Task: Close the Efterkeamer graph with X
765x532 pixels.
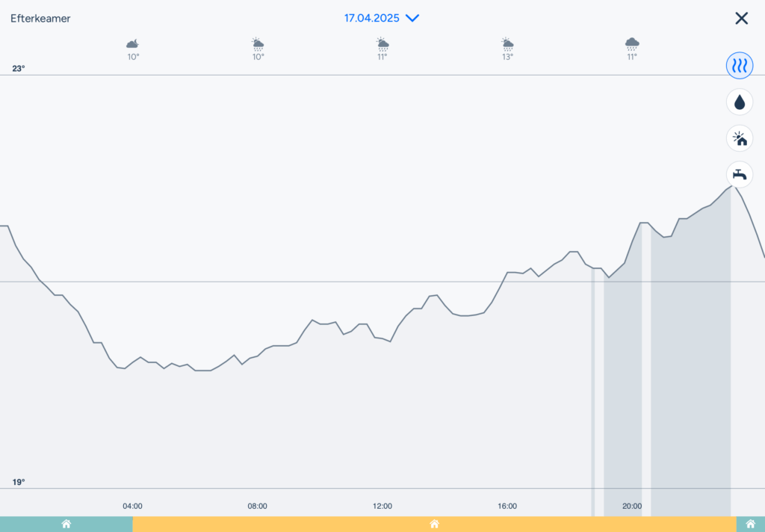Action: click(741, 18)
